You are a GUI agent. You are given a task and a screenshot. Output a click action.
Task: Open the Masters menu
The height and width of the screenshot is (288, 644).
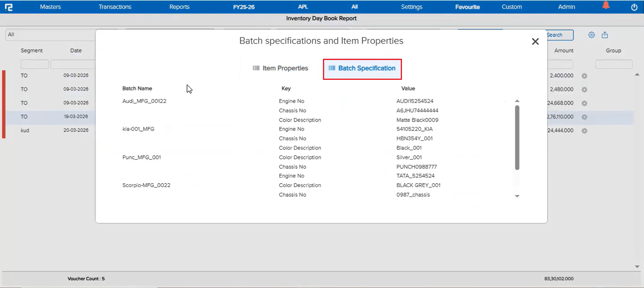[50, 7]
